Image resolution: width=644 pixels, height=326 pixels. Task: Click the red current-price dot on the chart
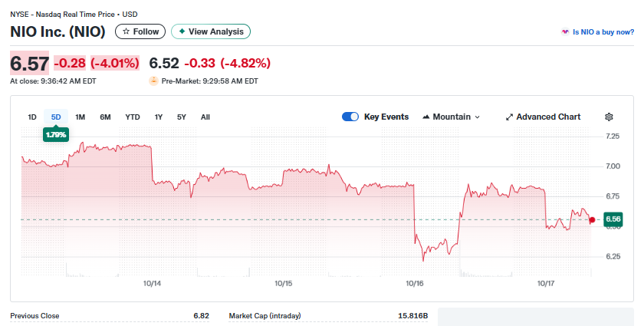(592, 220)
